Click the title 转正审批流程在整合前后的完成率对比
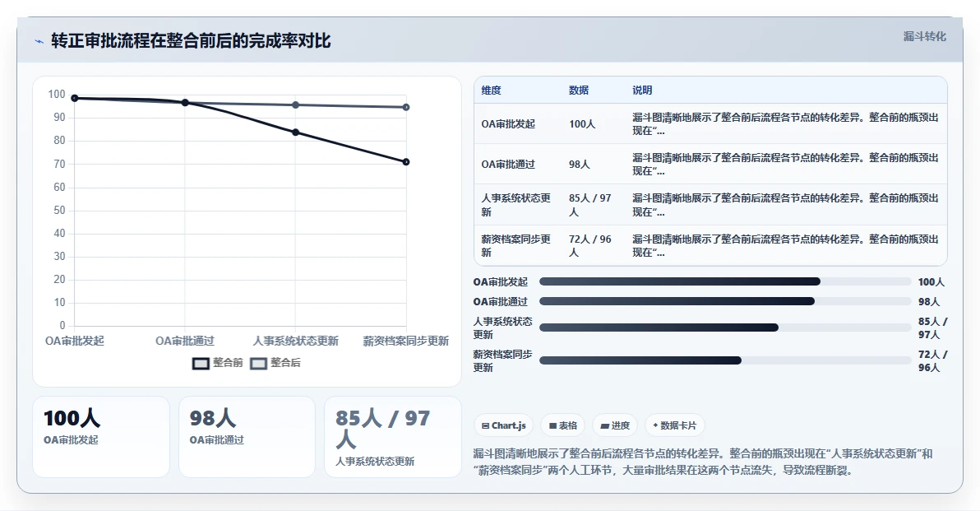Screen dimensions: 980x511 tap(192, 41)
